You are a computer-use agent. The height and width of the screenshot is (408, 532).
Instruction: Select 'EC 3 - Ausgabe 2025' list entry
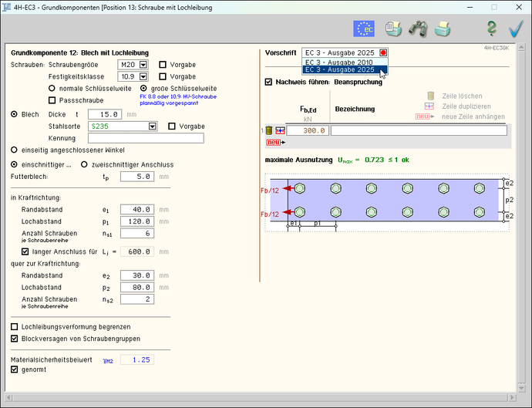tap(339, 70)
